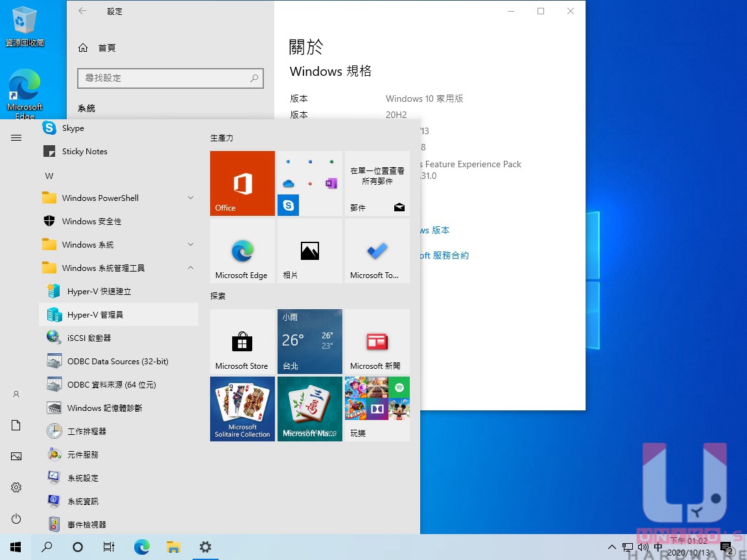The image size is (747, 560).
Task: Open File Explorer from the taskbar
Action: coord(173,547)
